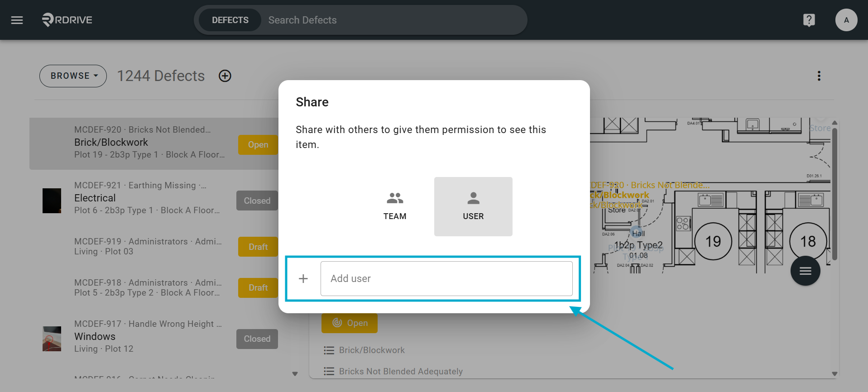Click the Add user input field
Screen dimensions: 868x392
(x=446, y=278)
